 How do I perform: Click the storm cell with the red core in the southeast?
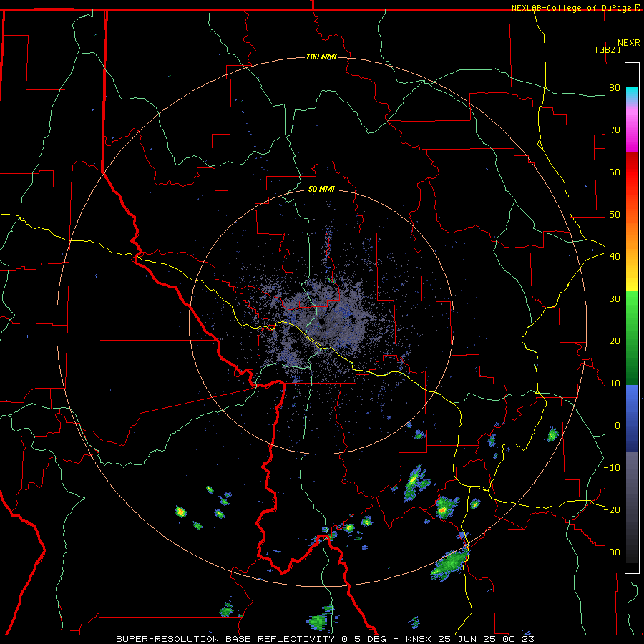pyautogui.click(x=446, y=507)
